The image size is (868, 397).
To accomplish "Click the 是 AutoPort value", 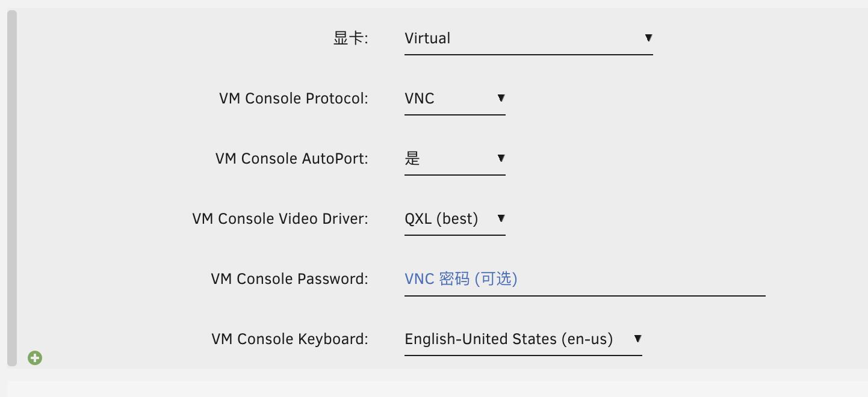I will [x=412, y=158].
